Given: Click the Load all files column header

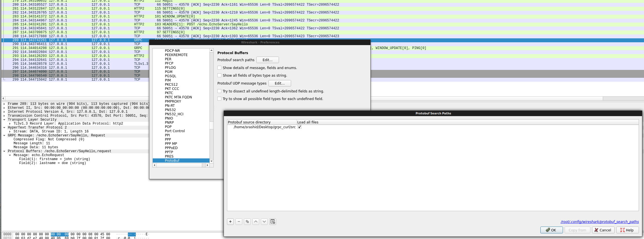Looking at the screenshot, I should click(x=468, y=122).
